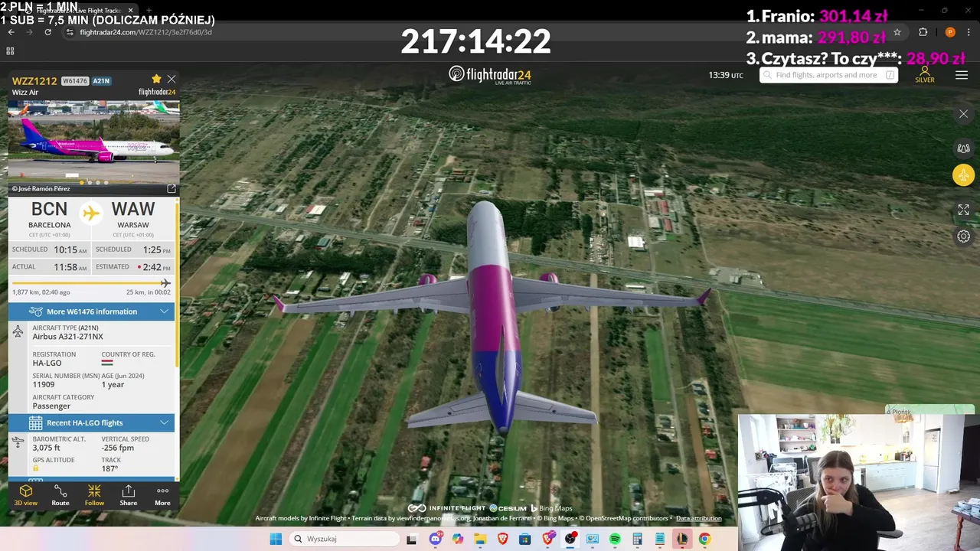980x551 pixels.
Task: Open Google Chrome from the taskbar
Action: coord(704,539)
